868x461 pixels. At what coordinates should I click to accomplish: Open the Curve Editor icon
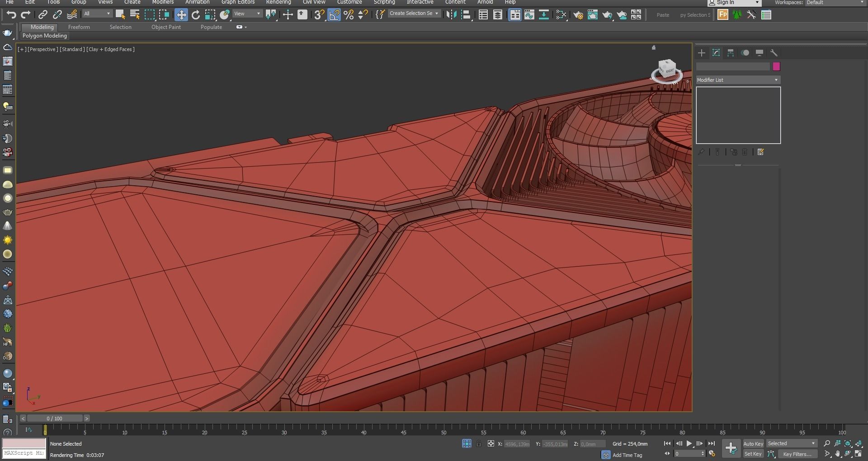pyautogui.click(x=529, y=14)
